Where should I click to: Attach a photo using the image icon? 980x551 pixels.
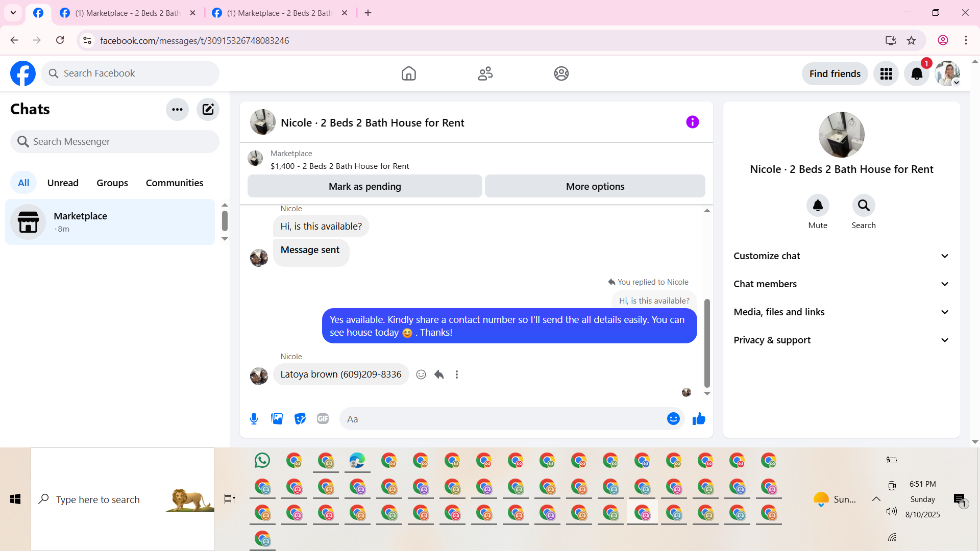(x=277, y=419)
